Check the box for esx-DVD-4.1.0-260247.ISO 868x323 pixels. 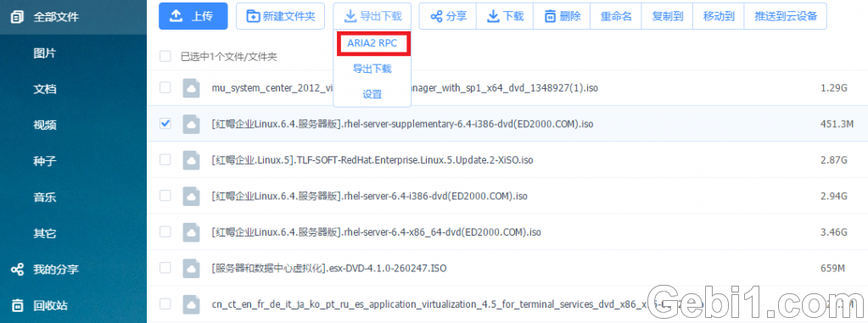(x=165, y=268)
